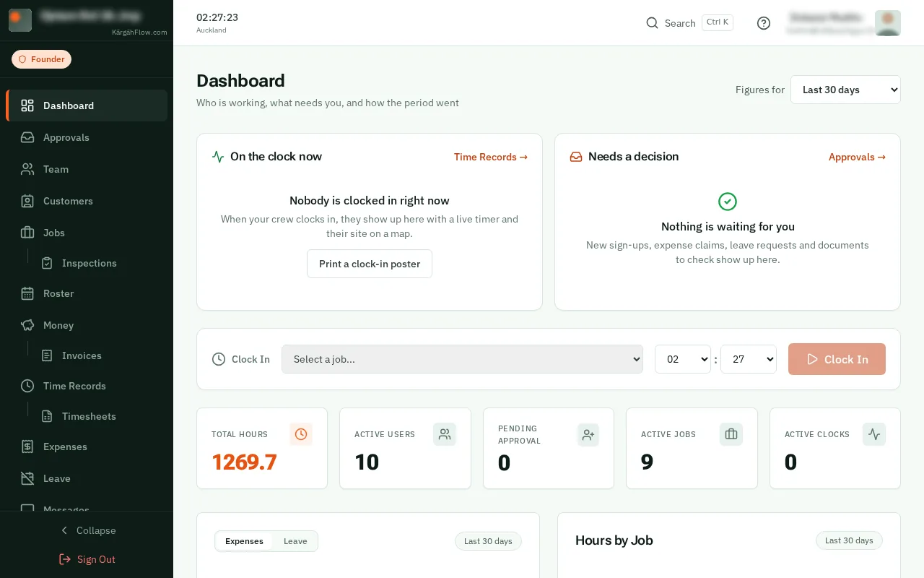Click the Roster calendar icon
924x578 pixels.
click(x=27, y=293)
